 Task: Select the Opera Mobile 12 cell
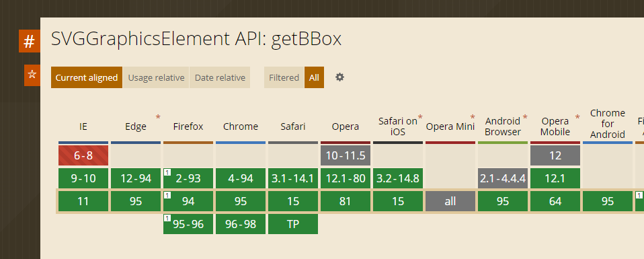(x=555, y=155)
